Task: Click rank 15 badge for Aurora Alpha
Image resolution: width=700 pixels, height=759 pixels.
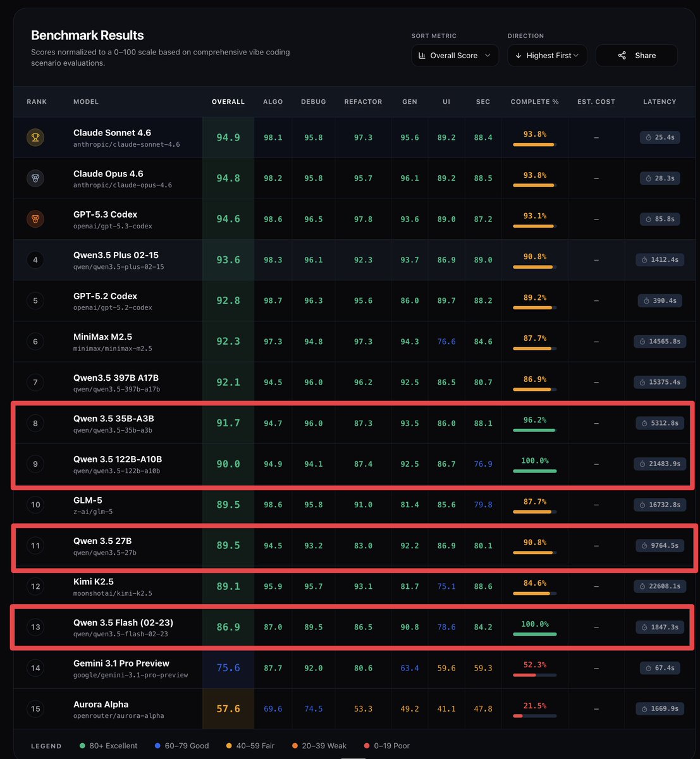Action: [35, 708]
